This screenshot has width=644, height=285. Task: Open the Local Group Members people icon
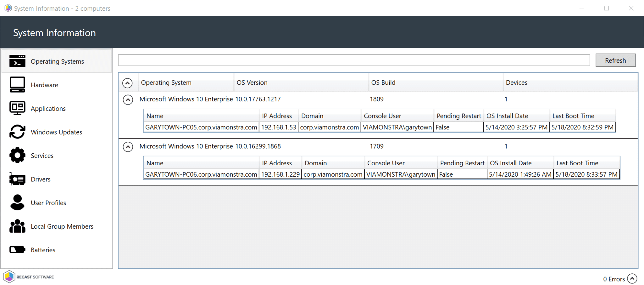(17, 226)
